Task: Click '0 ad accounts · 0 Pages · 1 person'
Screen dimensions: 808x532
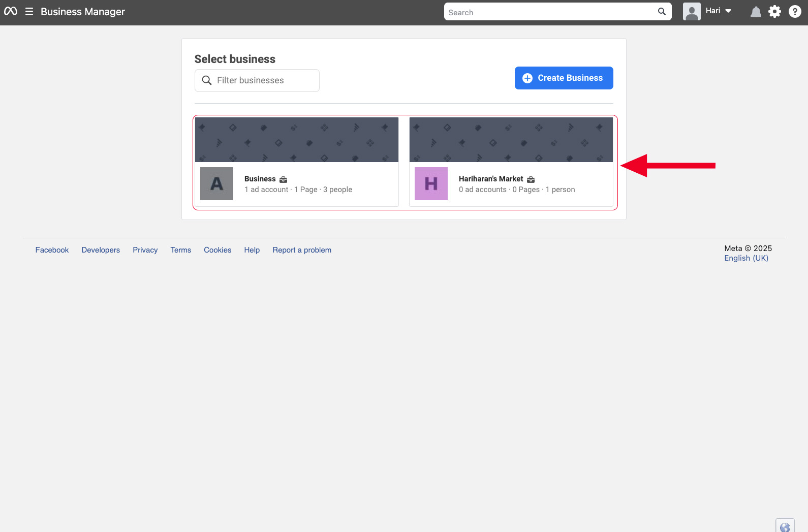Action: [517, 190]
